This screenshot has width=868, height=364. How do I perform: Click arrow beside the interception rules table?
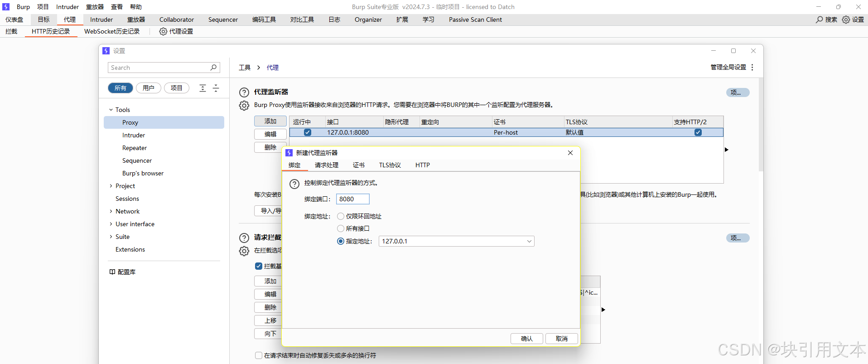pos(603,310)
